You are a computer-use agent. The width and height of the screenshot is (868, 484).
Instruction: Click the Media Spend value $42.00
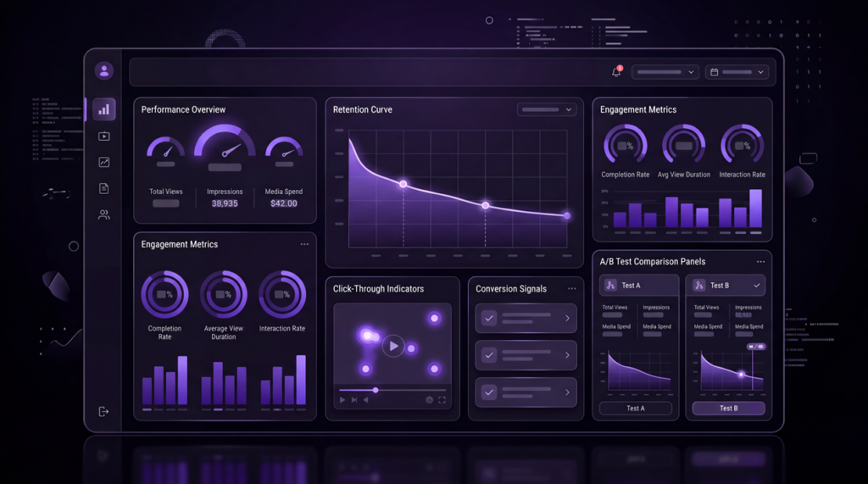click(x=284, y=203)
